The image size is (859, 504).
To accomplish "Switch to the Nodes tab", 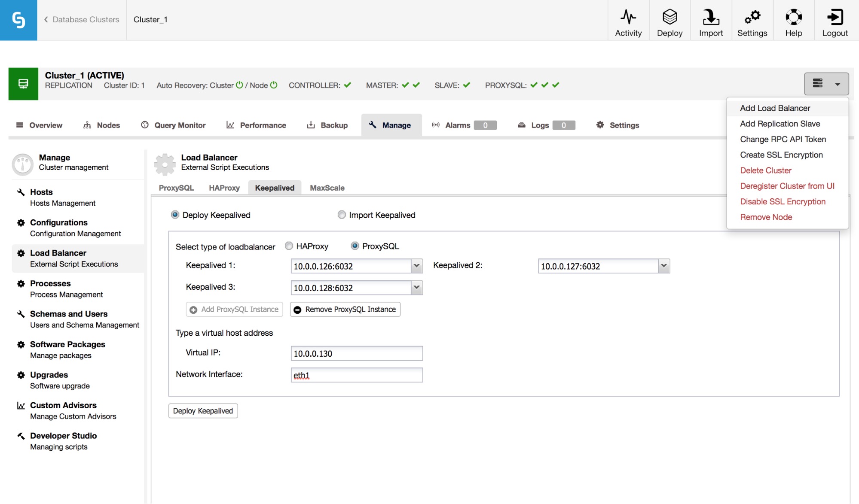I will click(101, 125).
